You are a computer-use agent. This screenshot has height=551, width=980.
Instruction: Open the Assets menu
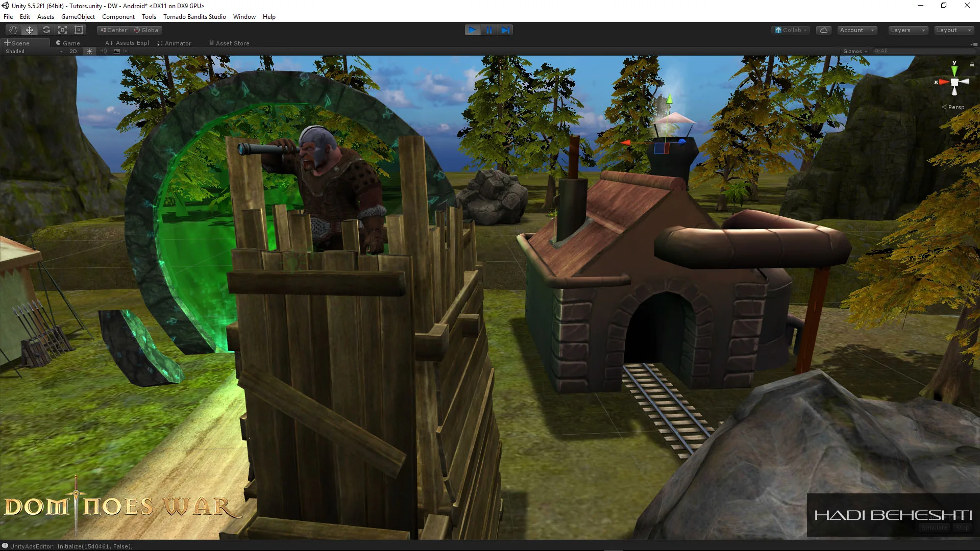[45, 17]
